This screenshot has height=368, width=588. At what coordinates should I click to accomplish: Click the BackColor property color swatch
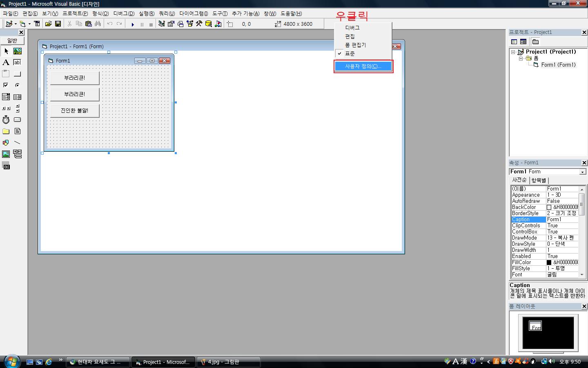coord(549,207)
